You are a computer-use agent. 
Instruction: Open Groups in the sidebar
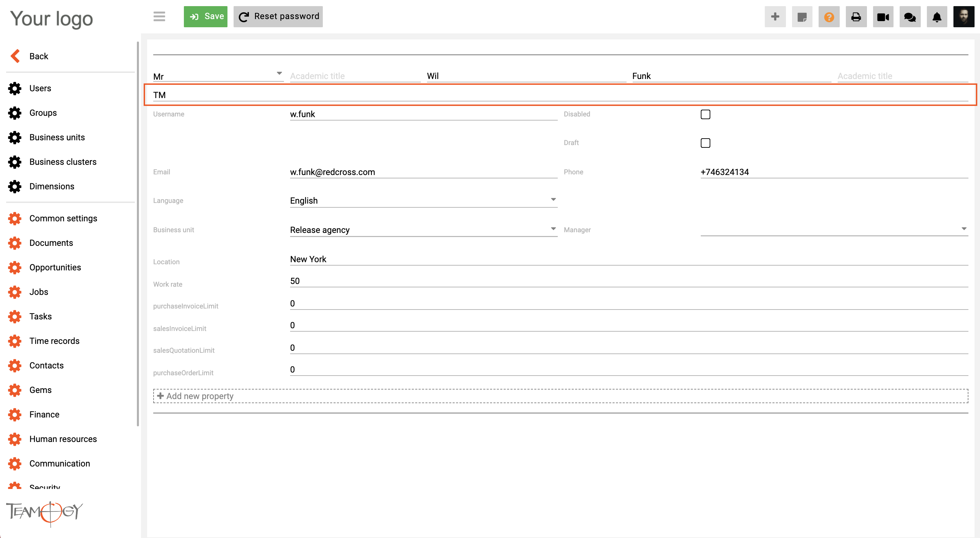[43, 113]
